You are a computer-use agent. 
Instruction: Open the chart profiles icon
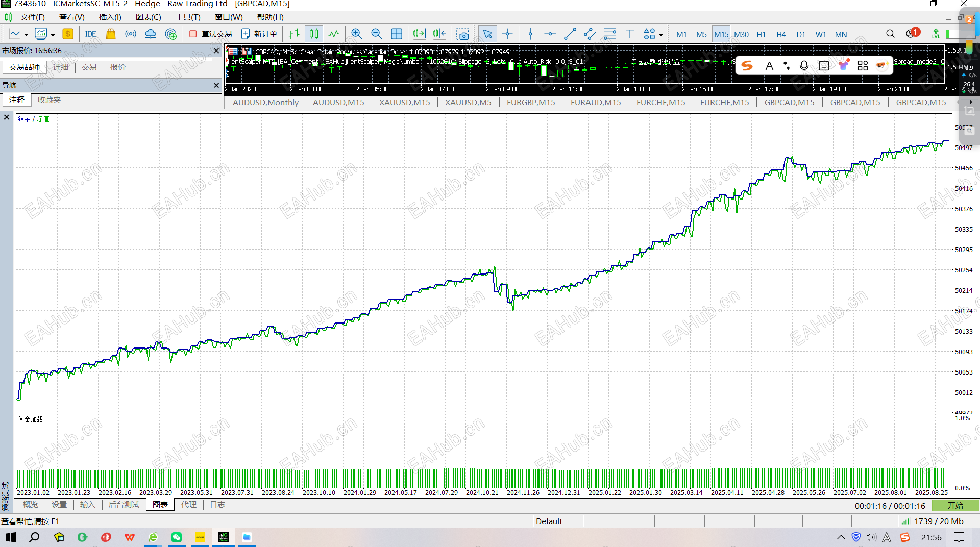[x=41, y=34]
